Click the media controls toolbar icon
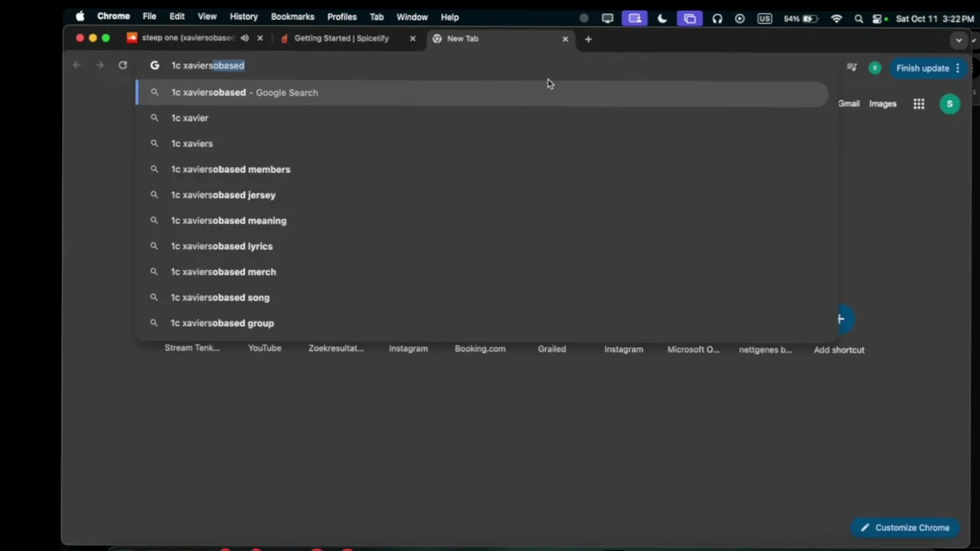The height and width of the screenshot is (551, 980). 852,68
